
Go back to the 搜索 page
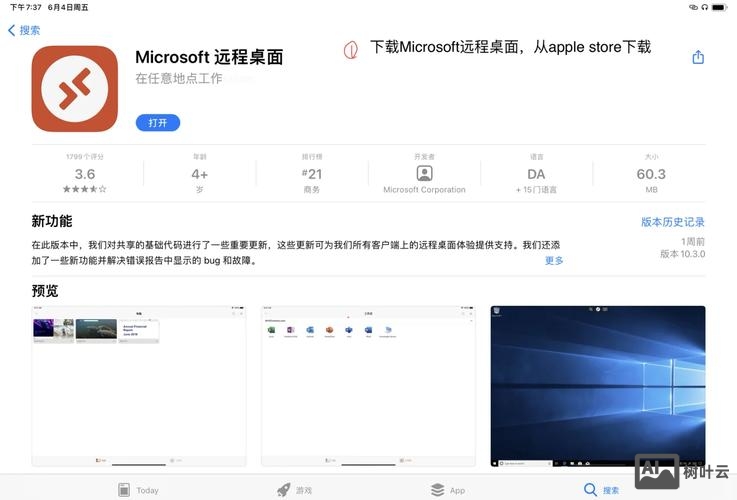[24, 31]
